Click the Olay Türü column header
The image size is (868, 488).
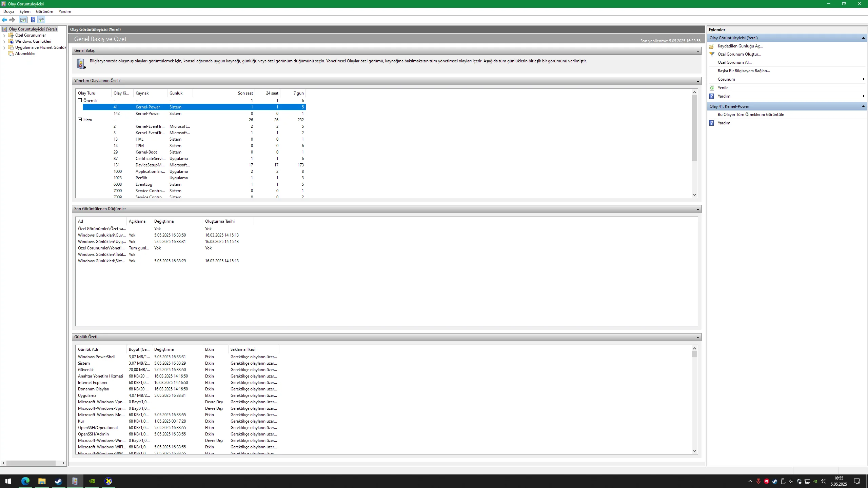pos(94,93)
